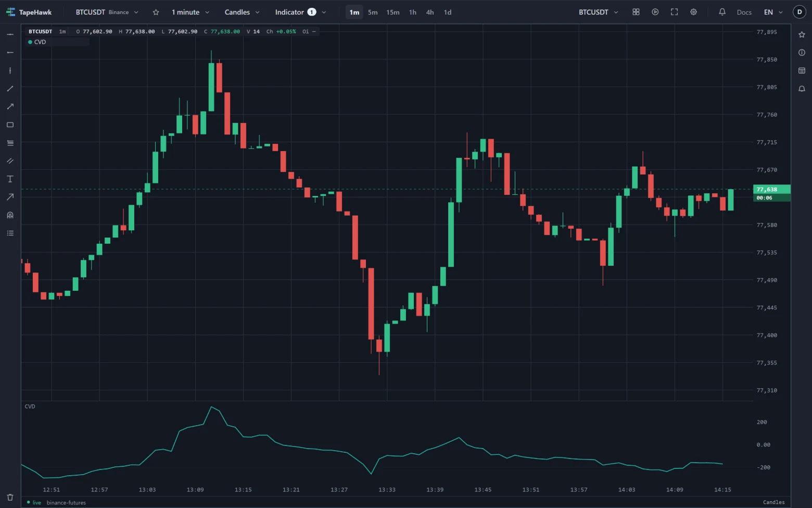Screen dimensions: 812x508
Task: Click the current price label 77,638
Action: (772, 189)
